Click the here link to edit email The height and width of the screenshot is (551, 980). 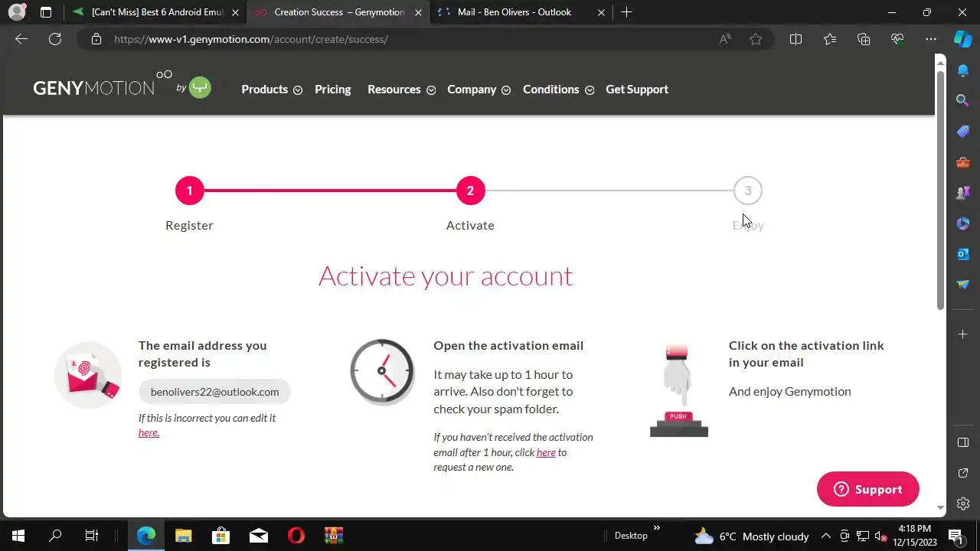[149, 432]
